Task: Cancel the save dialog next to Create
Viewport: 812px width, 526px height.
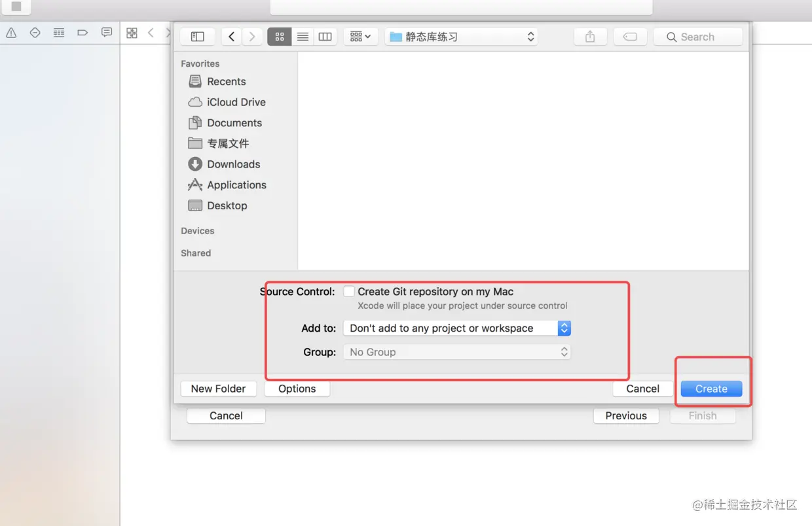Action: click(x=642, y=389)
